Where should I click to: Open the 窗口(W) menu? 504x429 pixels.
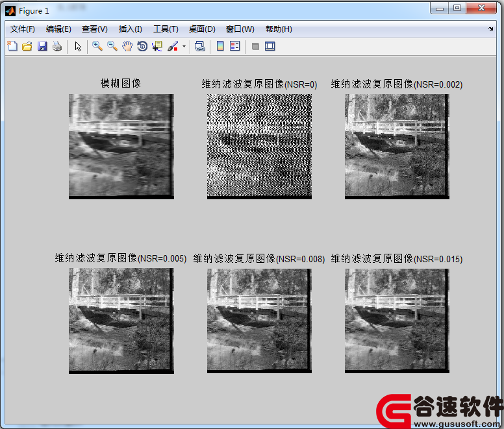coord(240,29)
